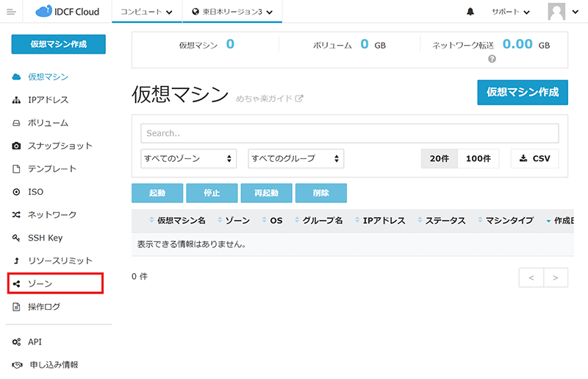This screenshot has height=379, width=588.
Task: Open スナップショット camera icon item
Action: coord(60,146)
